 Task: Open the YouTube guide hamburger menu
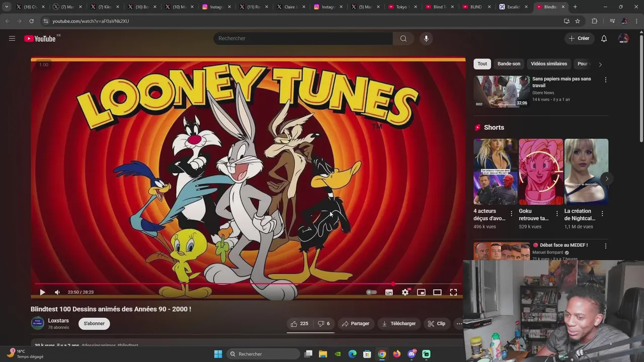coord(12,38)
